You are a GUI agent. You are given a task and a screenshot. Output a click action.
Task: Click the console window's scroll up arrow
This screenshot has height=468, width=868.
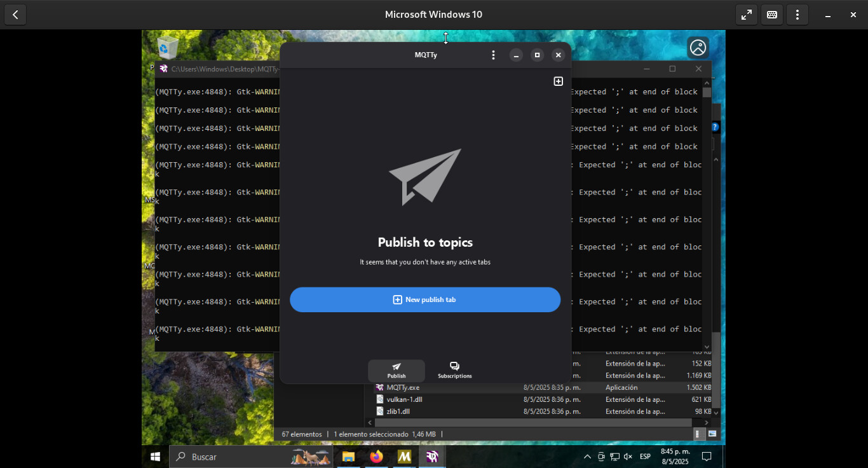coord(707,83)
